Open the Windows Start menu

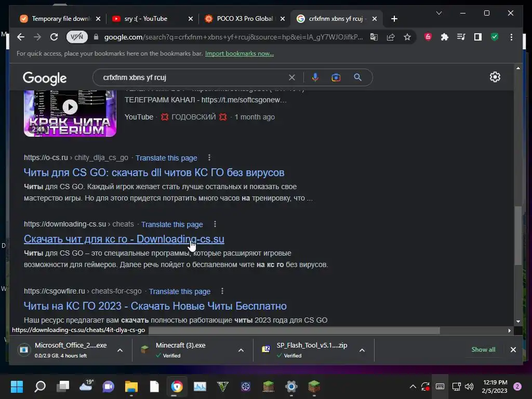pos(17,387)
